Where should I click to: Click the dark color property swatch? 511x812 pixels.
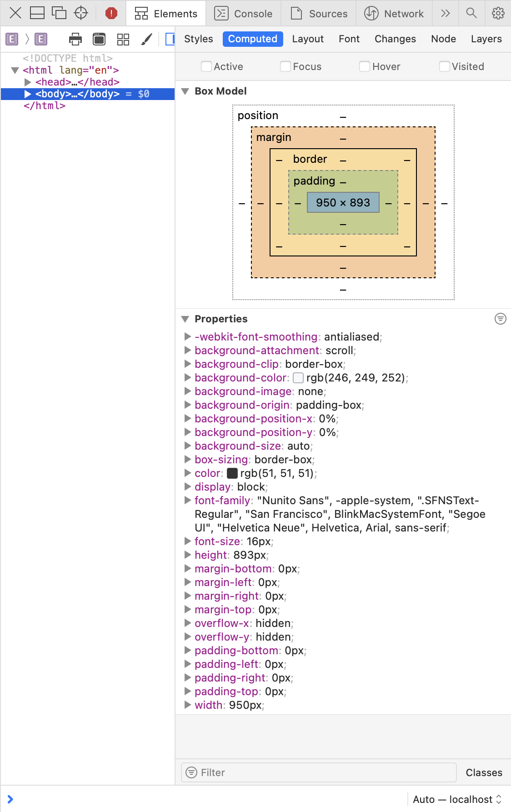232,473
